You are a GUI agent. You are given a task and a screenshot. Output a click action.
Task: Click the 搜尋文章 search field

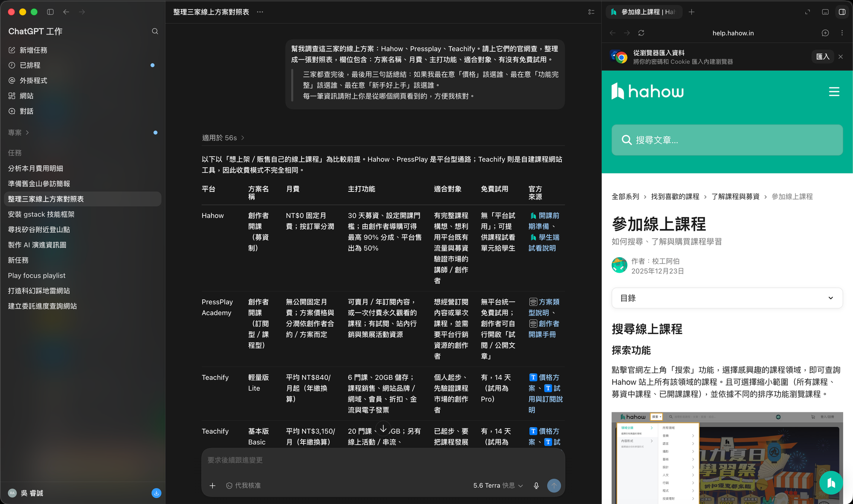point(727,140)
